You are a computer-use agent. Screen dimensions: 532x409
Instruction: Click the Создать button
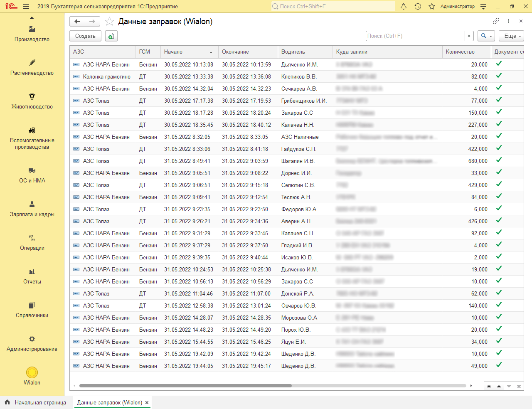(x=85, y=36)
